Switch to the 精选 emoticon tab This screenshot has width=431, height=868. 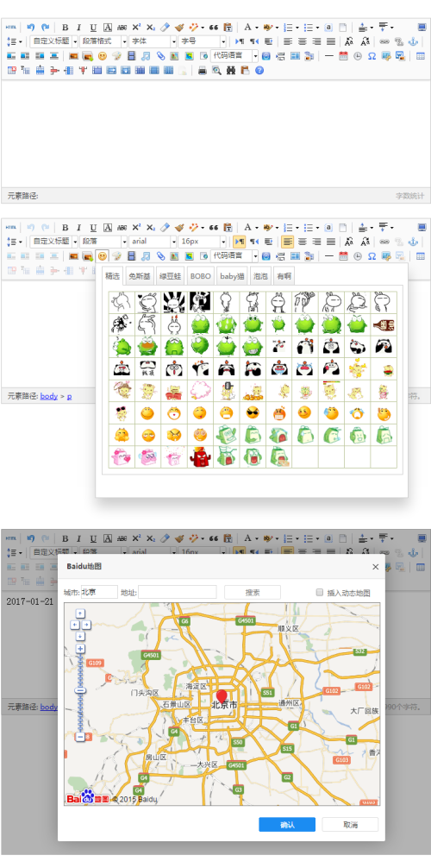[112, 276]
